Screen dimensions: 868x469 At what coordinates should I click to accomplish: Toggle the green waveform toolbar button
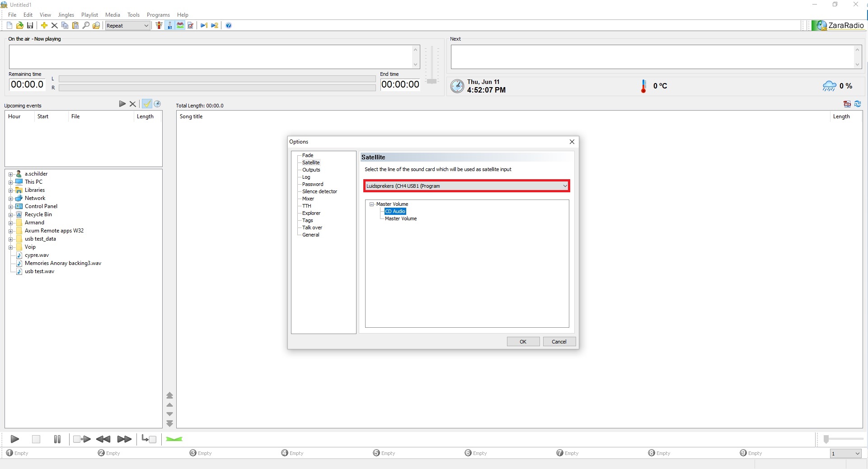180,26
